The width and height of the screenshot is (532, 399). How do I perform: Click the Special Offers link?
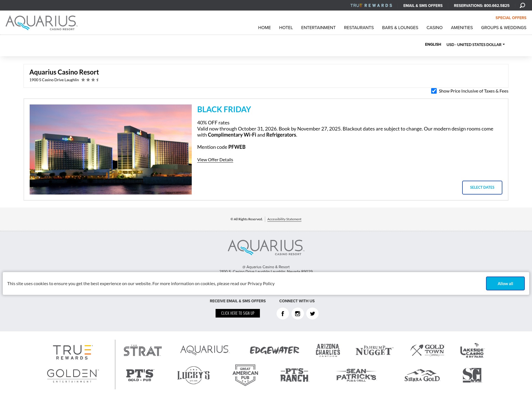click(511, 18)
